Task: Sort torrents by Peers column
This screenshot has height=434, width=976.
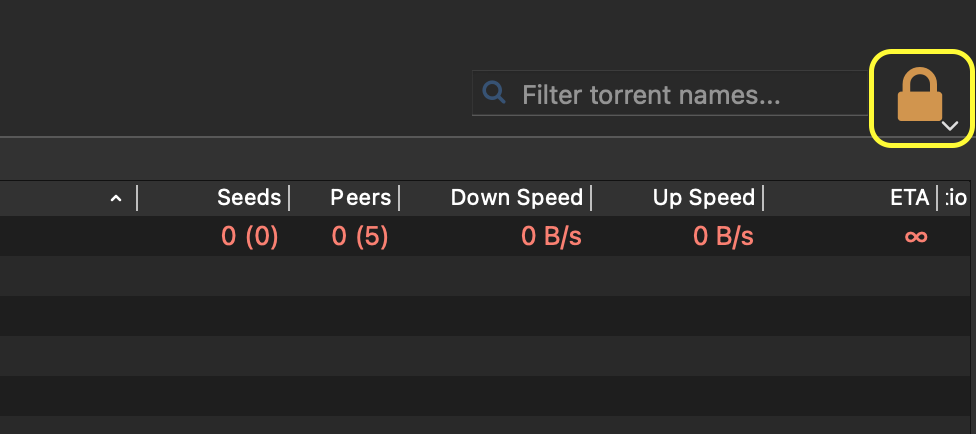Action: coord(361,198)
